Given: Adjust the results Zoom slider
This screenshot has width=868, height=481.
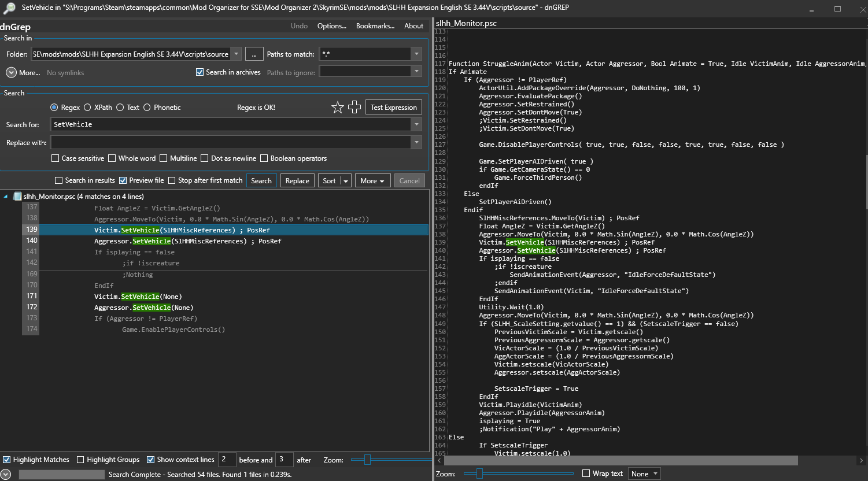Looking at the screenshot, I should tap(367, 460).
